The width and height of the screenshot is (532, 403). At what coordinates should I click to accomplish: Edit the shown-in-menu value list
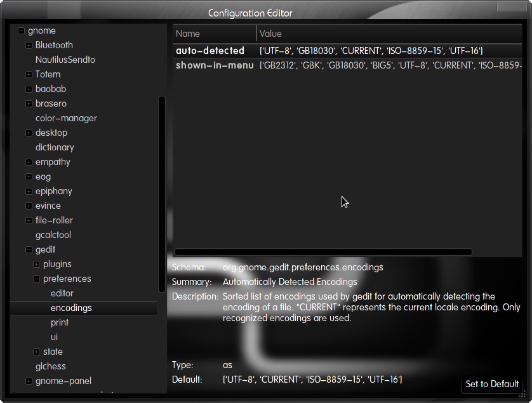390,65
